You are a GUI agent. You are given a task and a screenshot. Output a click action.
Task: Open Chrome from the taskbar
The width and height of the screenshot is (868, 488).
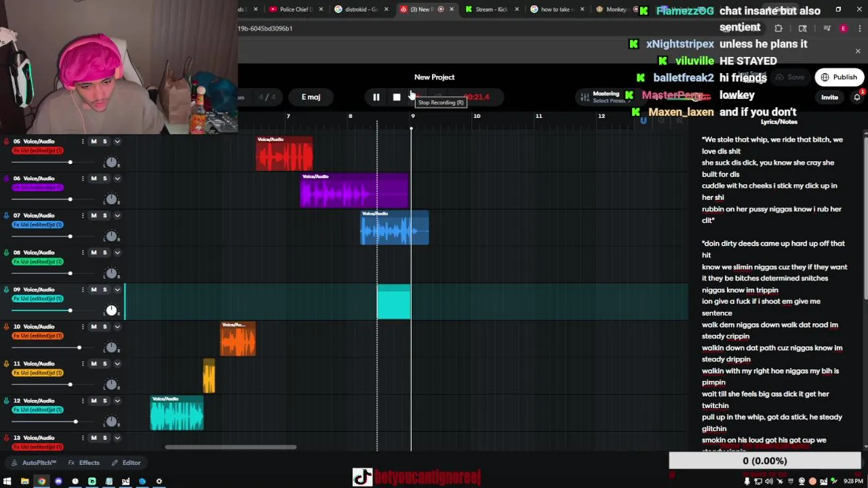pos(42,481)
